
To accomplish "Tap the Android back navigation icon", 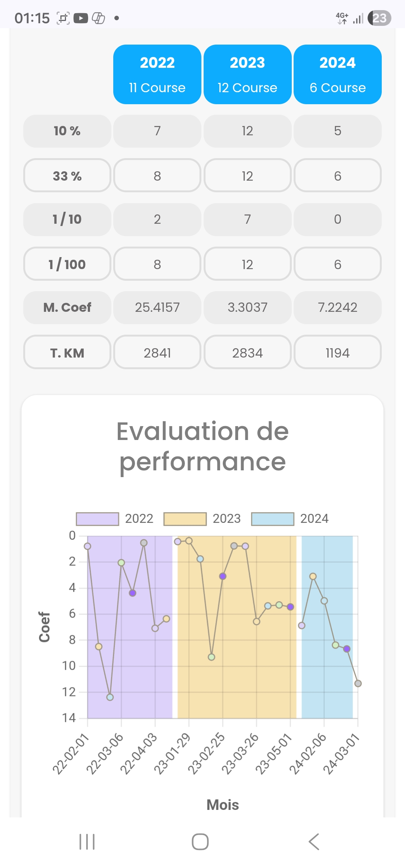I will [314, 842].
